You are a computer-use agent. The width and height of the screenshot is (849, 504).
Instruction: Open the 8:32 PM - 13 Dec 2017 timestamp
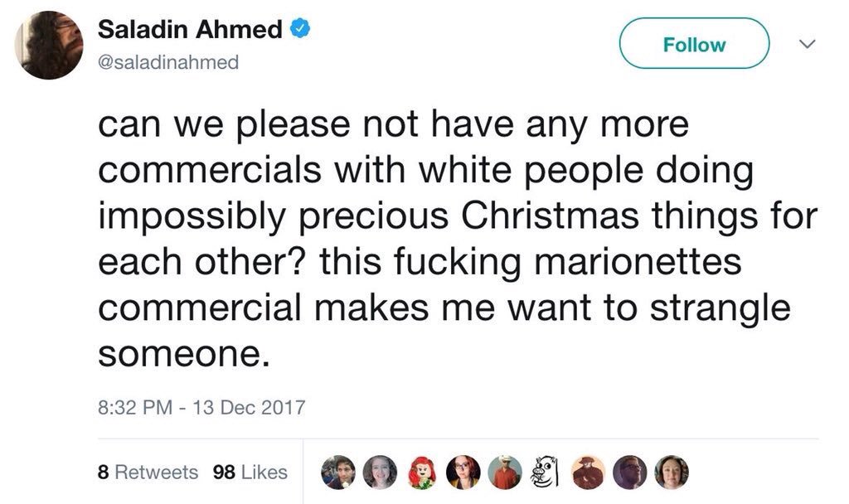tap(201, 408)
